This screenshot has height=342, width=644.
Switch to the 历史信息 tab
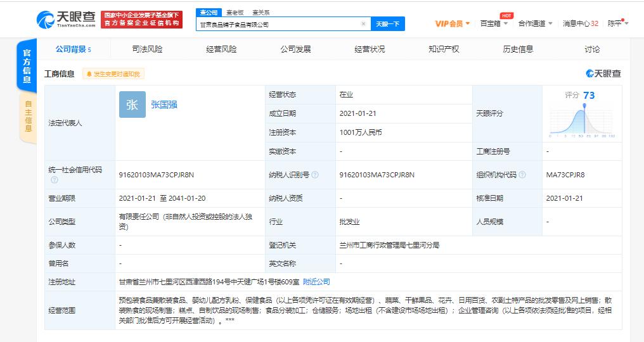tap(518, 49)
